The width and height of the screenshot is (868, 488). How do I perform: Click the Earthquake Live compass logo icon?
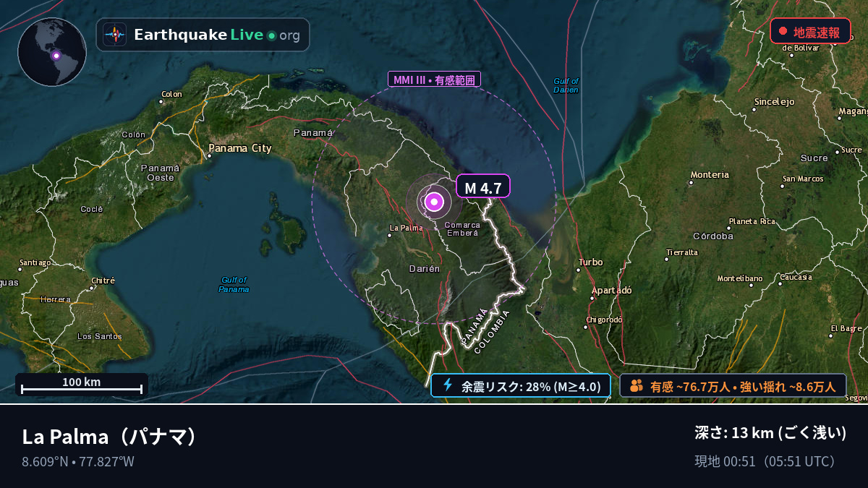coord(114,35)
